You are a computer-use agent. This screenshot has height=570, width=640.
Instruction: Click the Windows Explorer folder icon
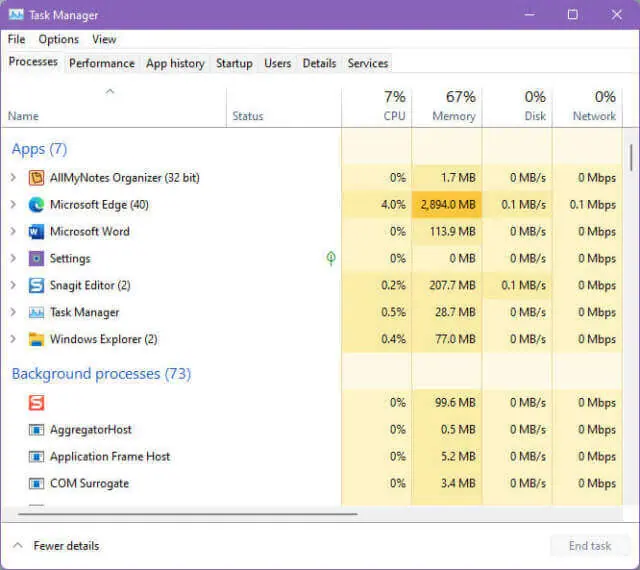coord(36,340)
